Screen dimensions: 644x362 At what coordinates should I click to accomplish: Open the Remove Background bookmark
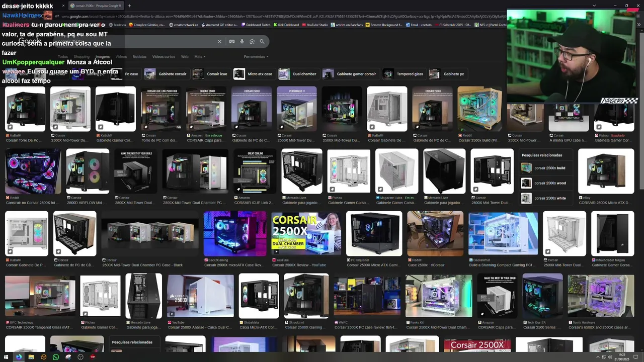click(384, 25)
